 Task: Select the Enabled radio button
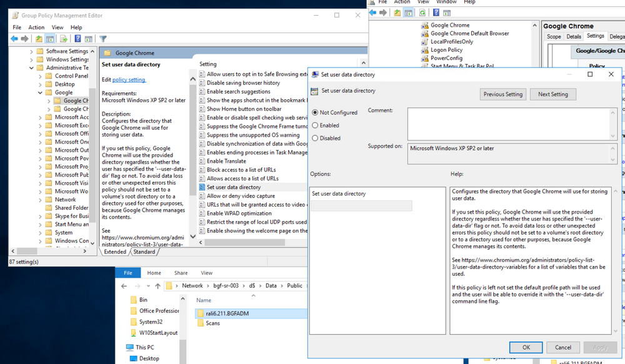pos(315,125)
